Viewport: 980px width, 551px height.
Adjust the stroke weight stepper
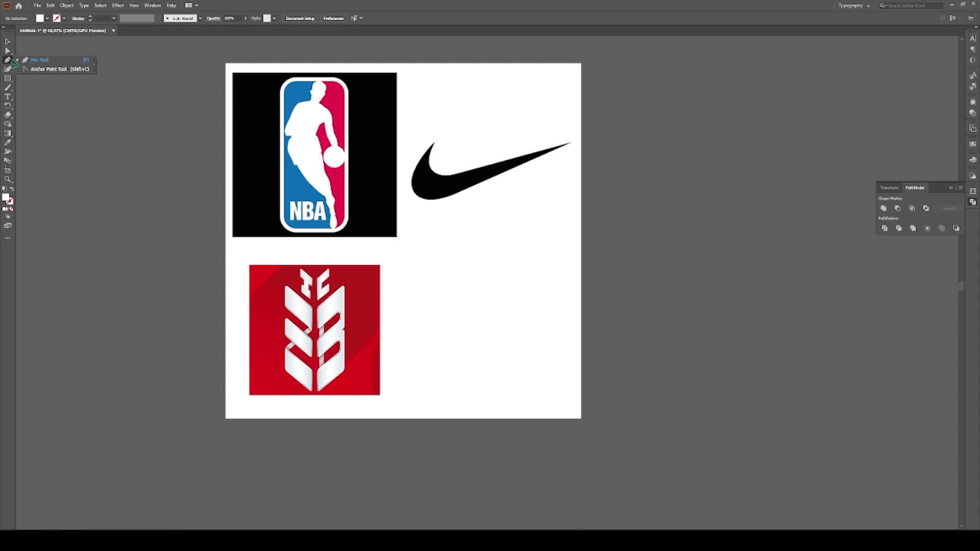[x=90, y=18]
